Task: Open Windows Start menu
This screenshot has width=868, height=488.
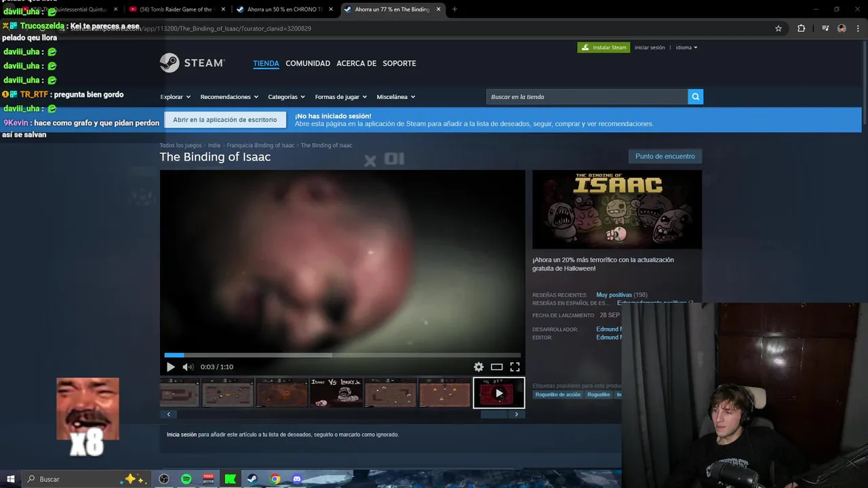Action: (x=11, y=479)
